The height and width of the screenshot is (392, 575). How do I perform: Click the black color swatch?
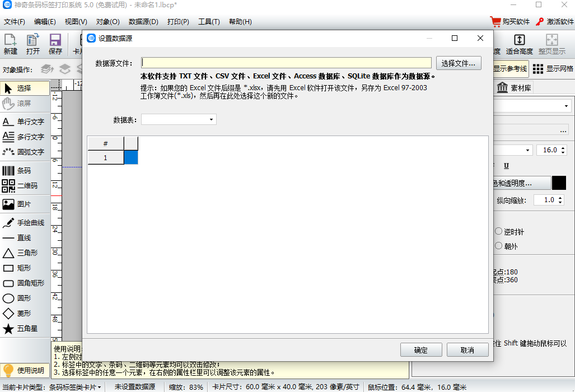(x=560, y=183)
